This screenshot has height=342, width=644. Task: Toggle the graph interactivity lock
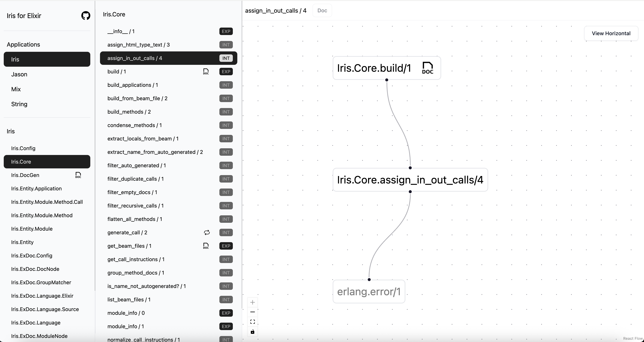[252, 332]
